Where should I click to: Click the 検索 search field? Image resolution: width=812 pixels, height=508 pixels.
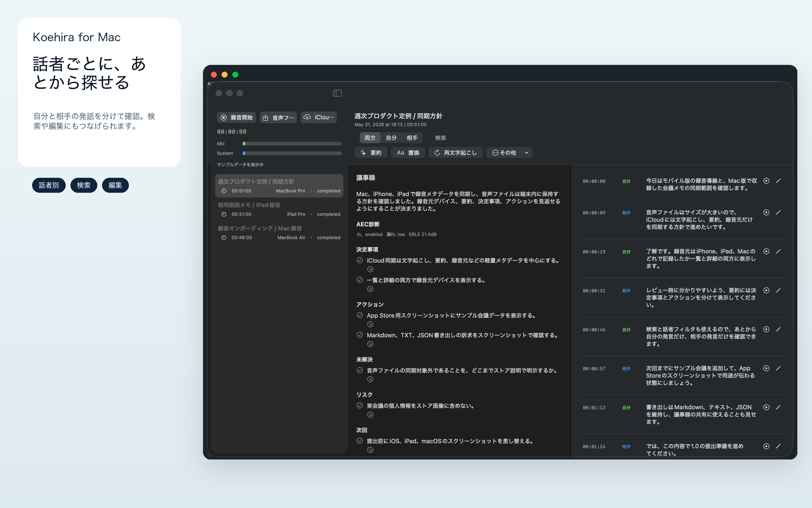pyautogui.click(x=491, y=138)
